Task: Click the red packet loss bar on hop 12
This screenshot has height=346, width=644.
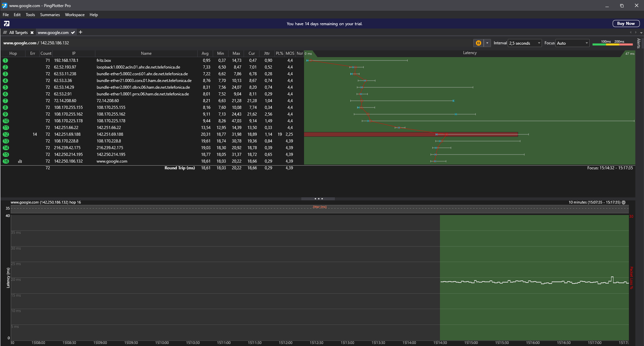Action: point(411,134)
